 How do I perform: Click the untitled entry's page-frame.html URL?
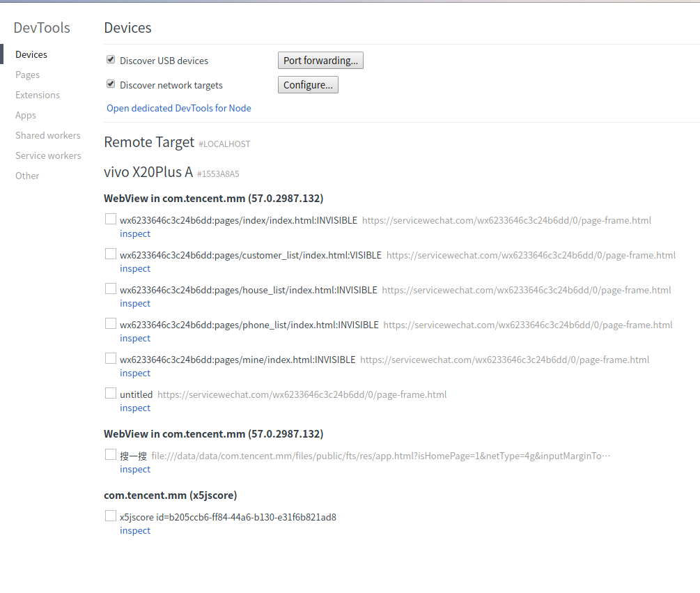[x=302, y=394]
